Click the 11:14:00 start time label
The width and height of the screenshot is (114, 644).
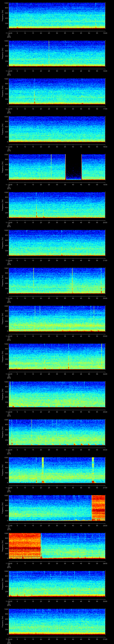[x=9, y=33]
